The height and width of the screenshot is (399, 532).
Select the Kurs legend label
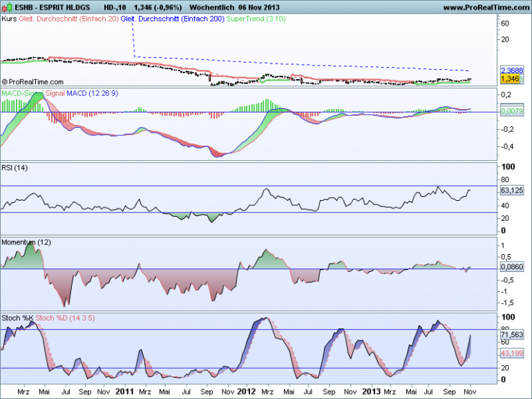click(x=9, y=19)
